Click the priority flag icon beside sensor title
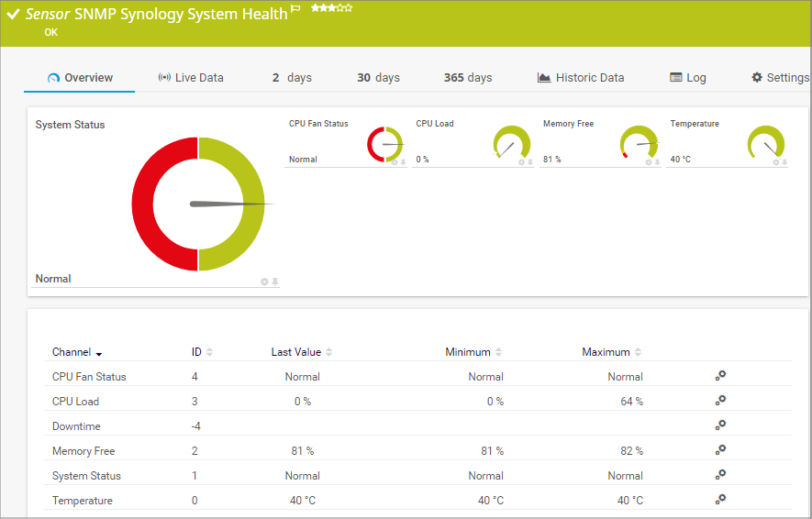The image size is (812, 519). click(295, 8)
